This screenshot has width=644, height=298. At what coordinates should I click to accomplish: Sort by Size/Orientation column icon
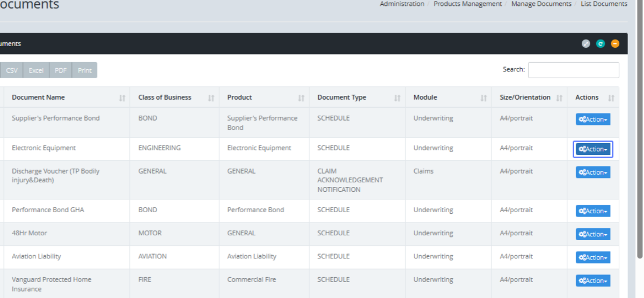click(559, 98)
